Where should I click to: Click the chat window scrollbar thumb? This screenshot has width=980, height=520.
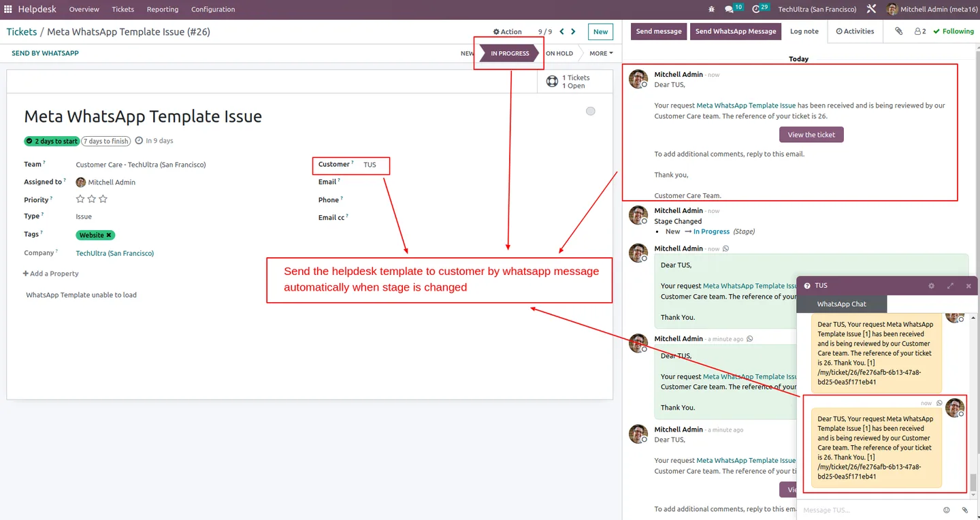973,482
